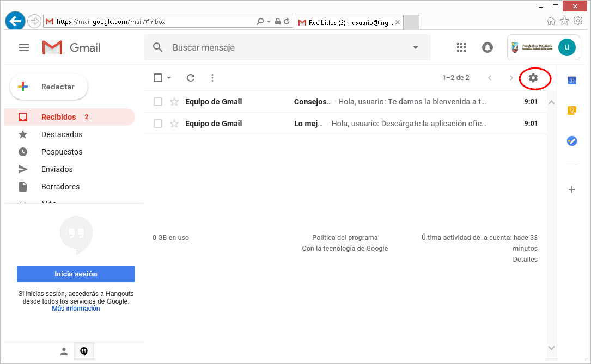Image resolution: width=591 pixels, height=364 pixels.
Task: Click the site security padlock icon
Action: (x=278, y=21)
